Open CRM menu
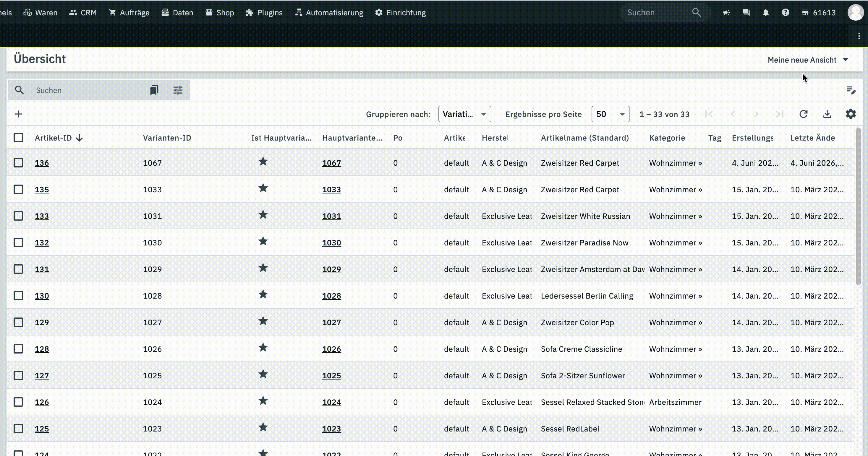The width and height of the screenshot is (868, 456). point(83,12)
